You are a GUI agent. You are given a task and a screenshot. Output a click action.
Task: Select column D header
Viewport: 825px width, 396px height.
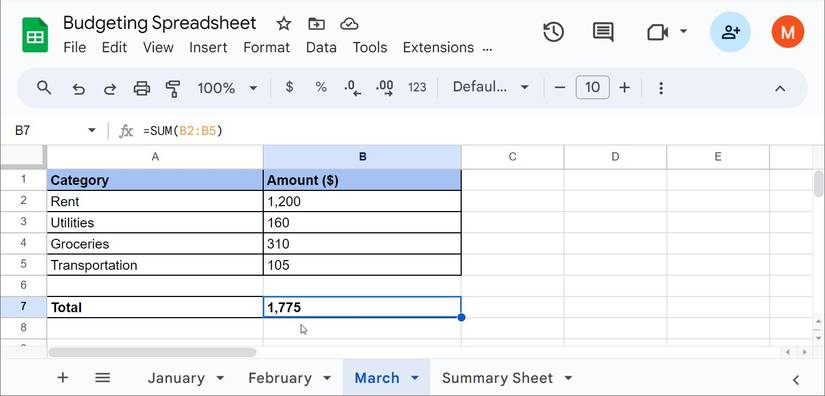pyautogui.click(x=615, y=157)
